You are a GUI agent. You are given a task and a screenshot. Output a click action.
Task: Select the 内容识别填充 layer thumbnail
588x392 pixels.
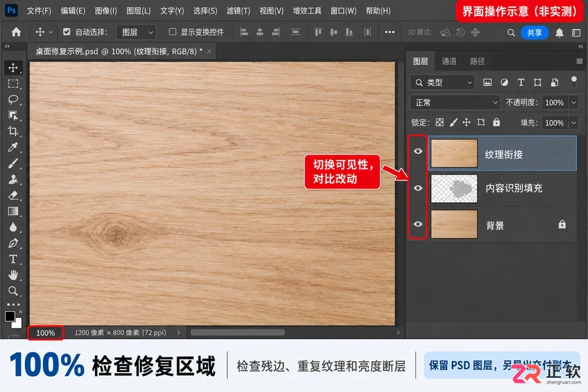tap(454, 189)
